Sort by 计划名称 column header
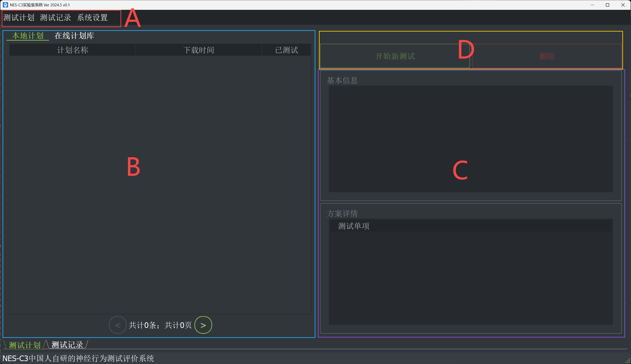The height and width of the screenshot is (364, 631). click(73, 50)
